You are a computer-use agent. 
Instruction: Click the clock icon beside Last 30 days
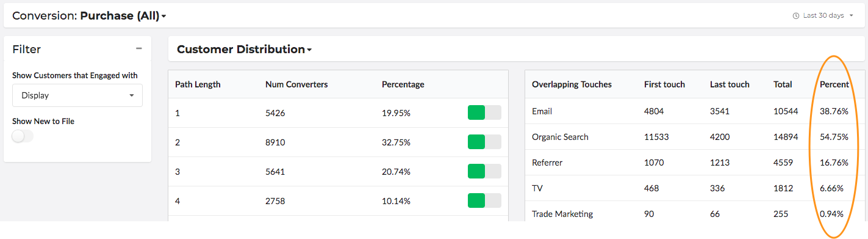pyautogui.click(x=795, y=16)
